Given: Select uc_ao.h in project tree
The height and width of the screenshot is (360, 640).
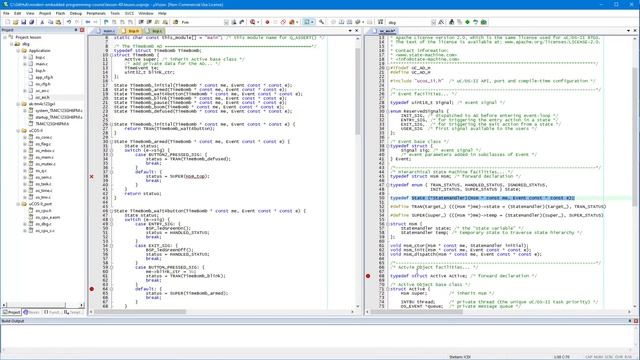Looking at the screenshot, I should click(x=42, y=98).
